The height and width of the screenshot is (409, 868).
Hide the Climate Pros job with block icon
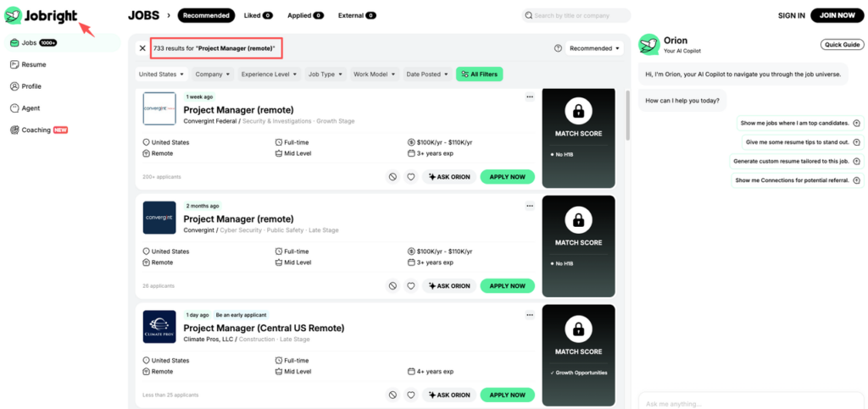tap(392, 395)
